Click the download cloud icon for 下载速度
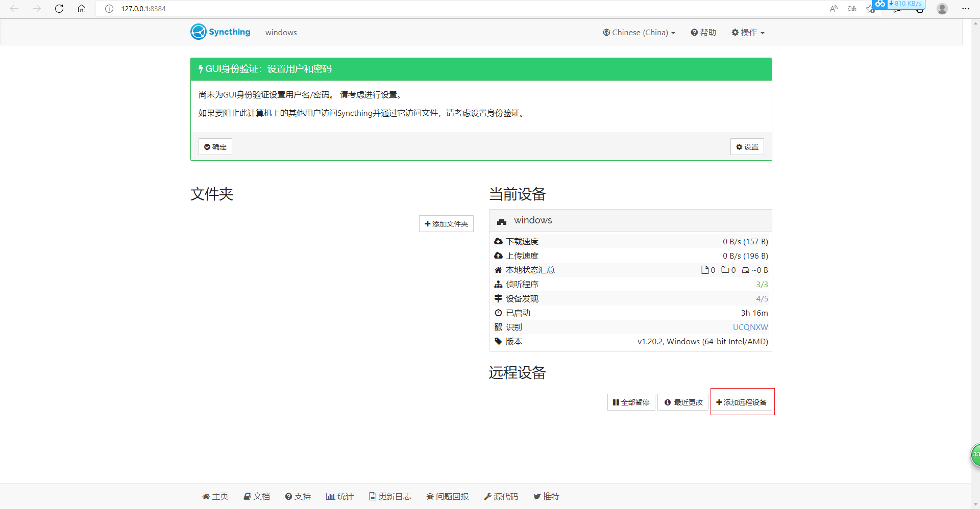 coord(498,241)
